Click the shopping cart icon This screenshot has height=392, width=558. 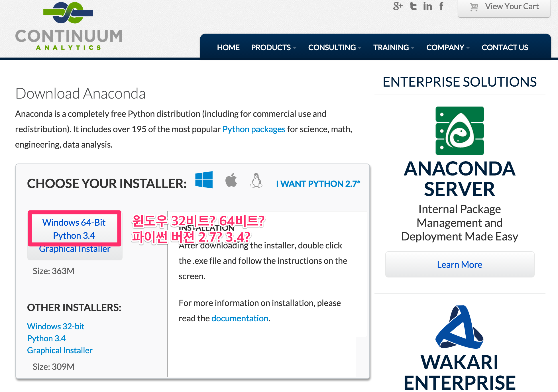pos(474,7)
